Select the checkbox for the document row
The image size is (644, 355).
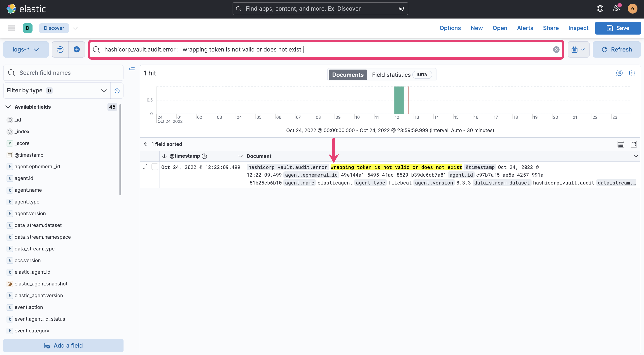155,166
